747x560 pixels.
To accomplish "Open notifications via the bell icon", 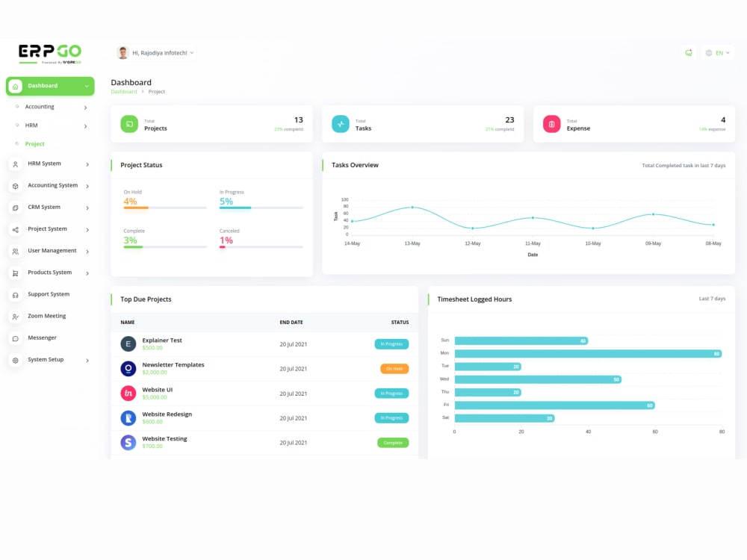I will 688,52.
